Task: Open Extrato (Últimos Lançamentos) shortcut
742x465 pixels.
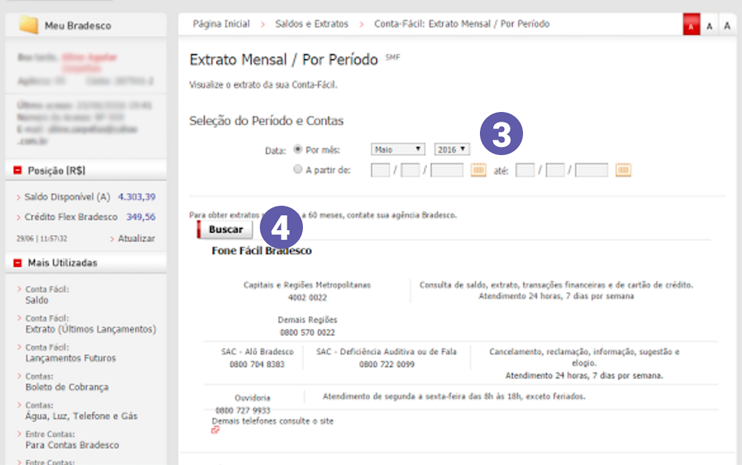Action: click(90, 329)
